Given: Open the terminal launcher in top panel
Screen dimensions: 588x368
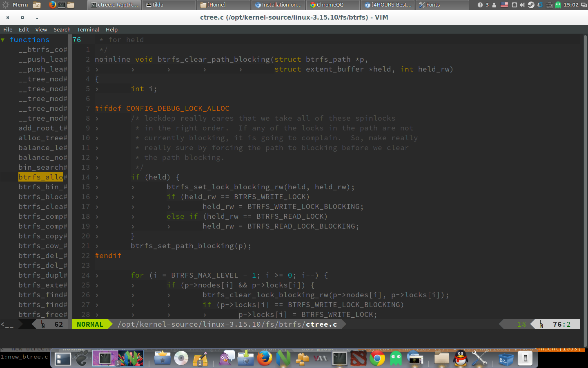Looking at the screenshot, I should (x=62, y=5).
